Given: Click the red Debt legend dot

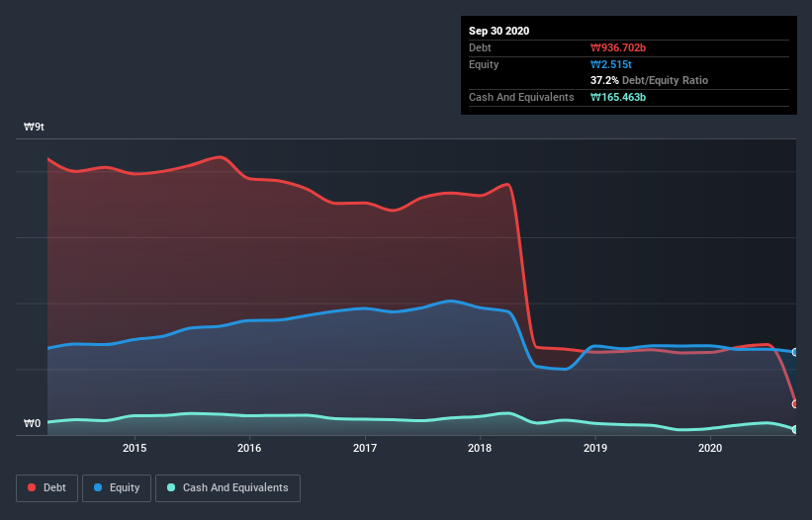Looking at the screenshot, I should [x=32, y=487].
